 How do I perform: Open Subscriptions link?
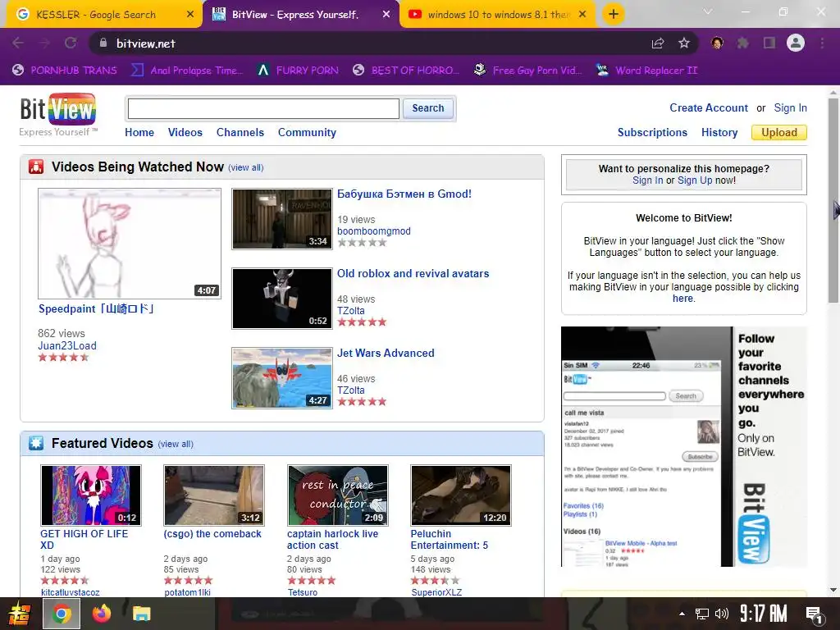tap(652, 132)
